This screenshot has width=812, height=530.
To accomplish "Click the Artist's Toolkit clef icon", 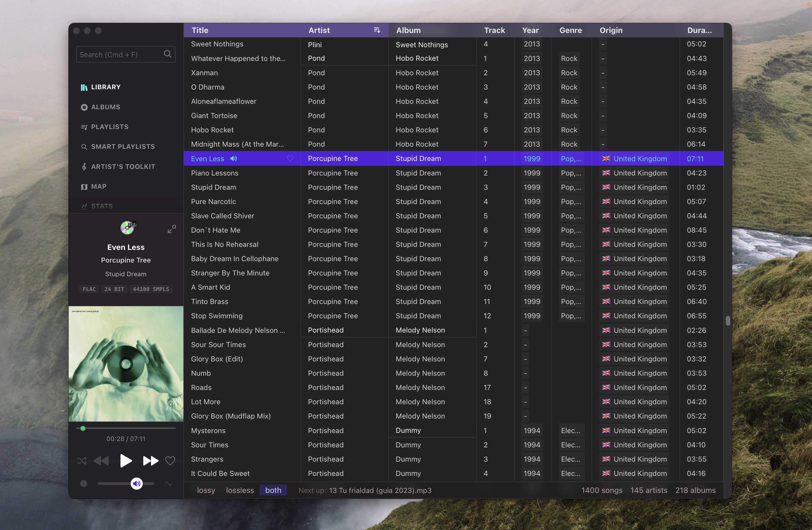I will click(84, 166).
